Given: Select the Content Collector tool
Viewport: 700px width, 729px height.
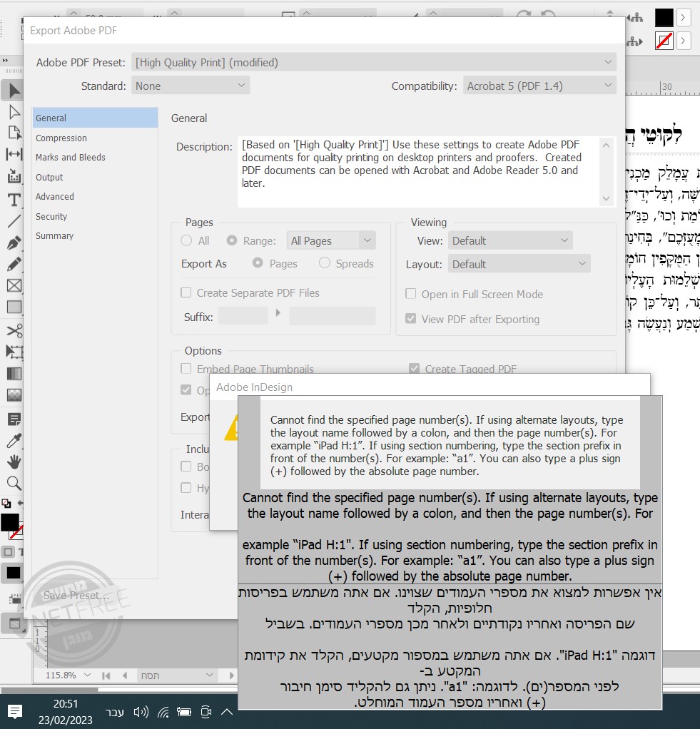Looking at the screenshot, I should [14, 175].
